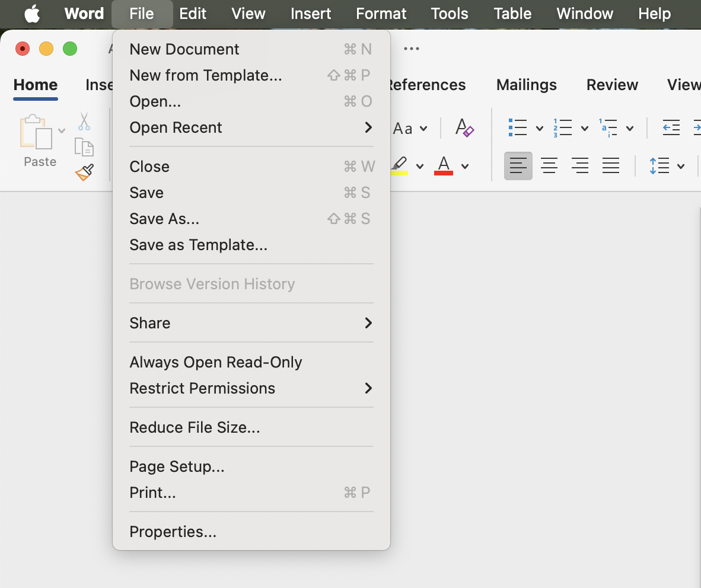The height and width of the screenshot is (588, 701).
Task: Toggle Always Open Read-Only option
Action: coord(251,362)
